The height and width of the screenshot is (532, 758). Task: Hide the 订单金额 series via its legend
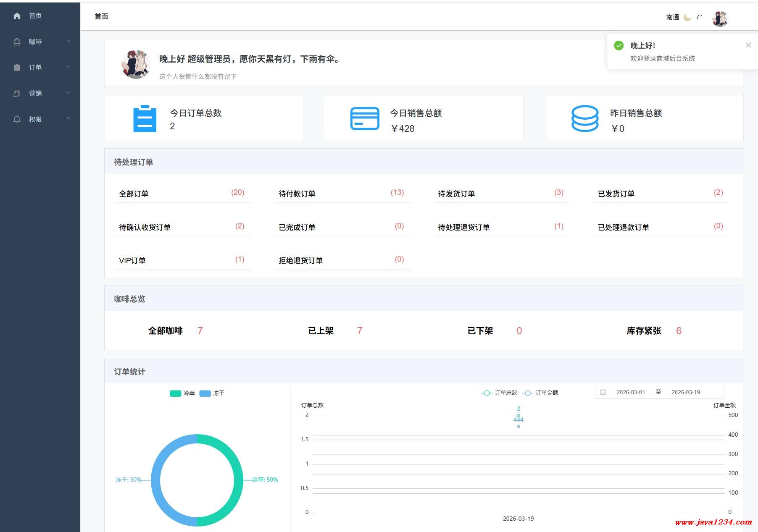click(x=540, y=393)
